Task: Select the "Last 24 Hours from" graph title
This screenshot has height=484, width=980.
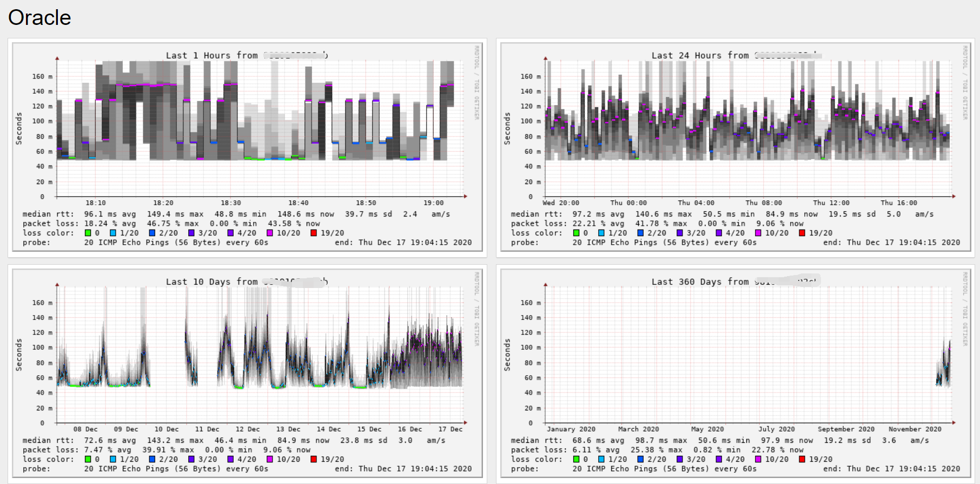Action: pos(700,55)
